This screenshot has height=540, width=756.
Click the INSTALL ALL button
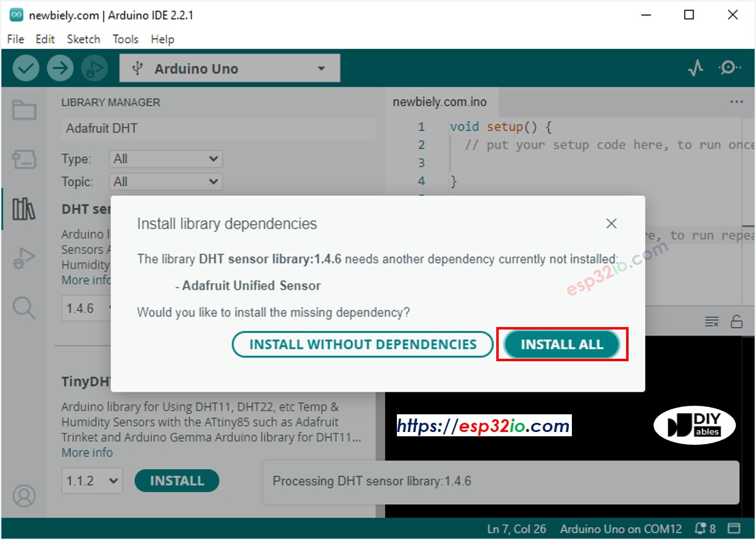(x=562, y=345)
